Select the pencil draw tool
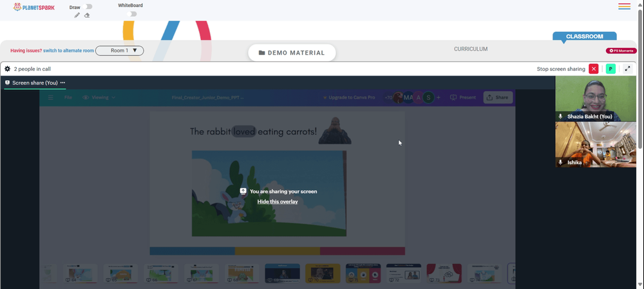The image size is (644, 289). 77,15
